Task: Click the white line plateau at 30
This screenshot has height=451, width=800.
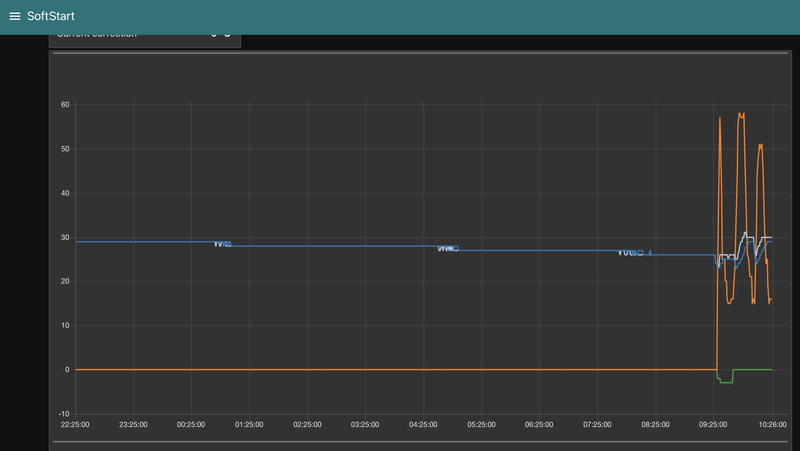Action: 767,237
